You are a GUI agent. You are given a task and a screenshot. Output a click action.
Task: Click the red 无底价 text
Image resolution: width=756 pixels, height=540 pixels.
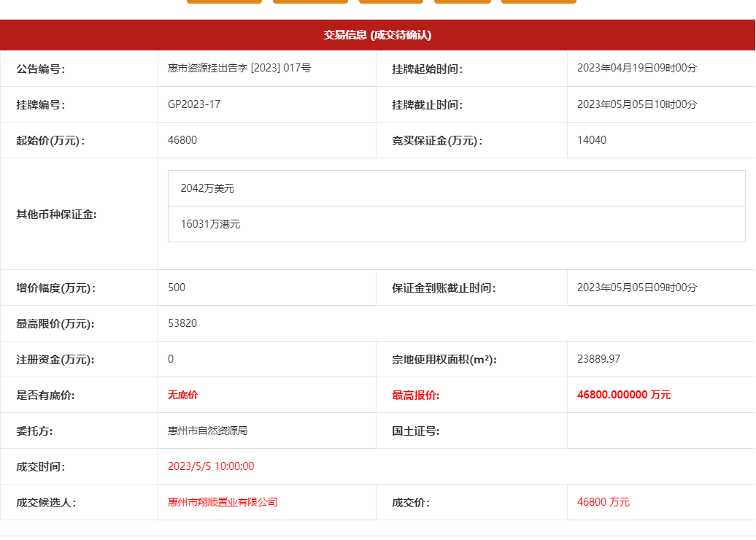(183, 395)
